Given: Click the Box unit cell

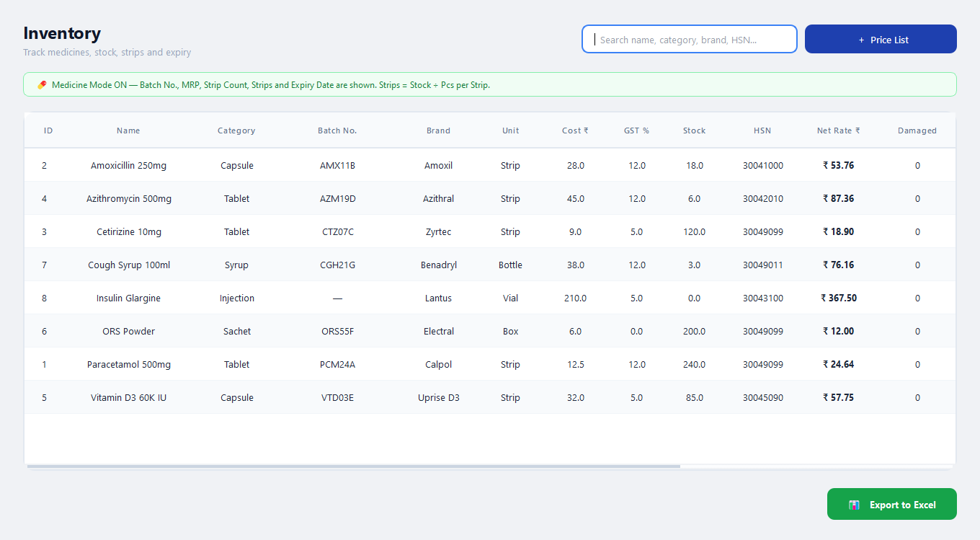Looking at the screenshot, I should click(510, 331).
